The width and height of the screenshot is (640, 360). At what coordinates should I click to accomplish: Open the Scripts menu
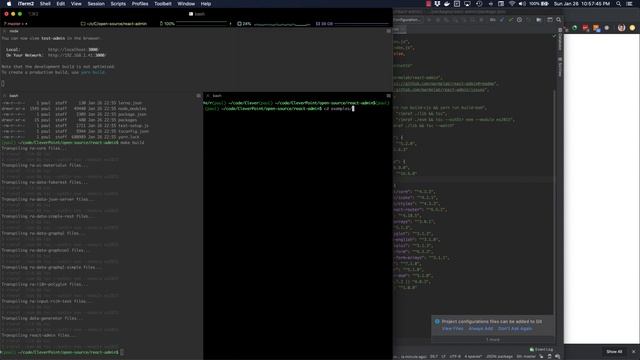(x=118, y=4)
